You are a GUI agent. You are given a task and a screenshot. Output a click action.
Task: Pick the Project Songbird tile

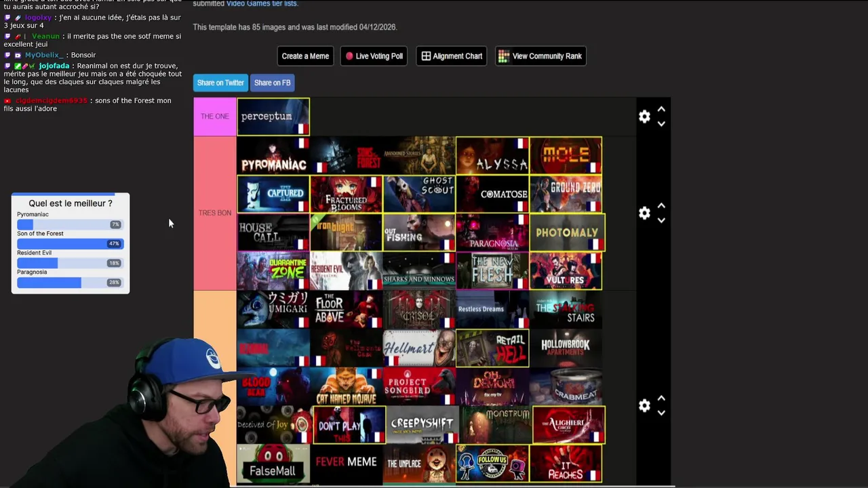pos(420,387)
